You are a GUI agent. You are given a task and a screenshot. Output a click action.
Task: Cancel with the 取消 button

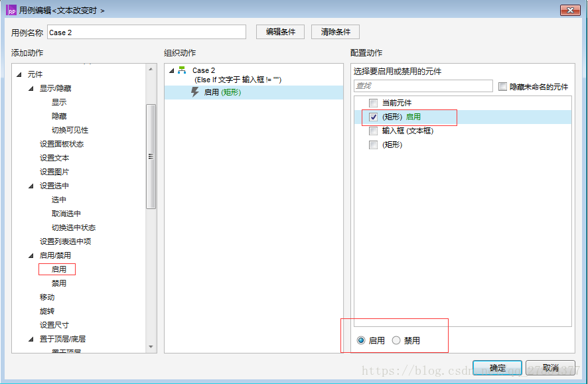[550, 368]
